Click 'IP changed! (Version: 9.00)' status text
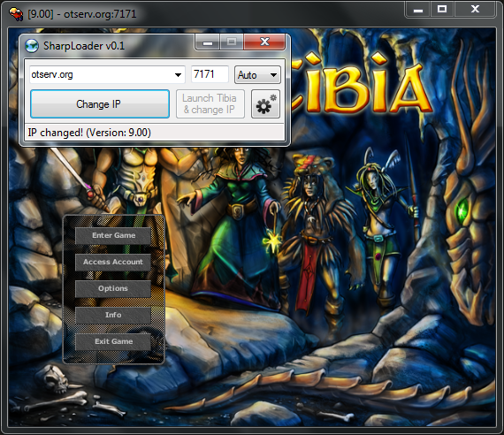504x435 pixels. (89, 133)
